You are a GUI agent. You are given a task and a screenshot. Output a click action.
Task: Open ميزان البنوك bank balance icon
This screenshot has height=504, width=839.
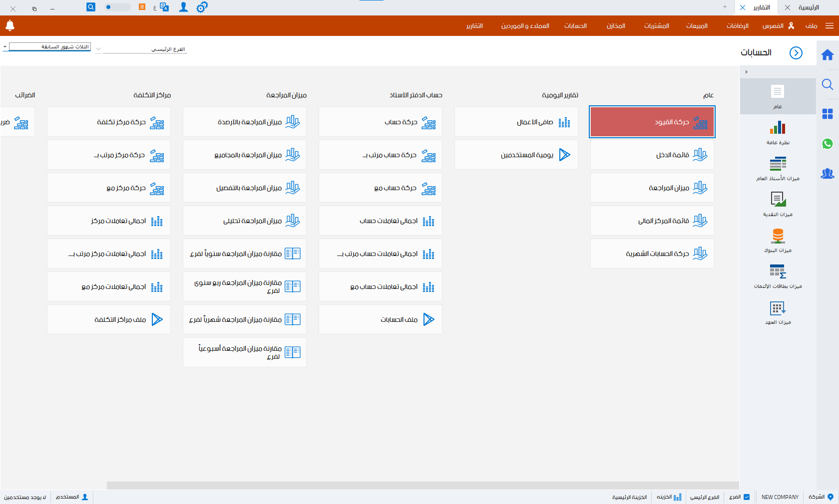tap(778, 240)
